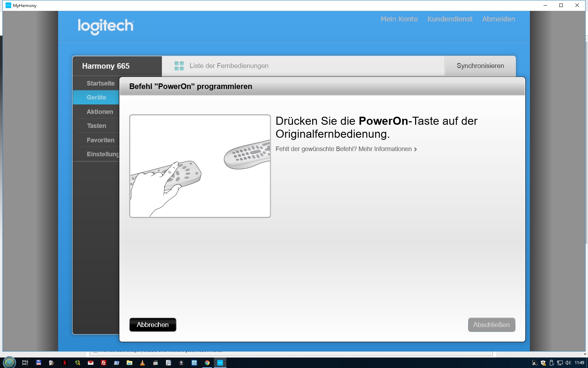Click the File Explorer folder icon

coord(129,363)
